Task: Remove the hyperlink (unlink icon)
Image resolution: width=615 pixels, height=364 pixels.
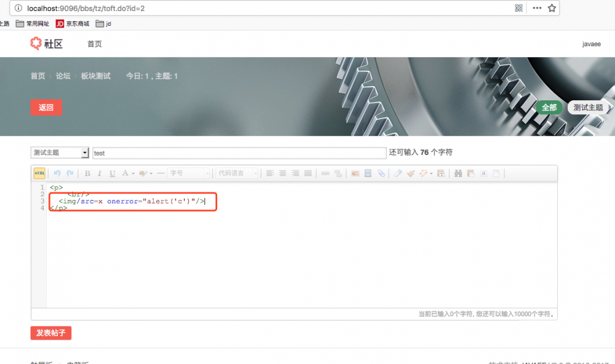Action: point(338,173)
